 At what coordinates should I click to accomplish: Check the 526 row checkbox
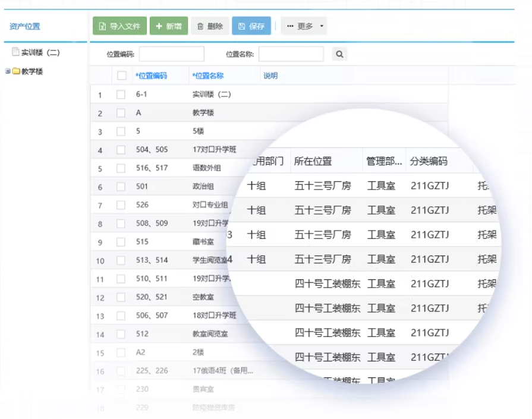(x=121, y=205)
